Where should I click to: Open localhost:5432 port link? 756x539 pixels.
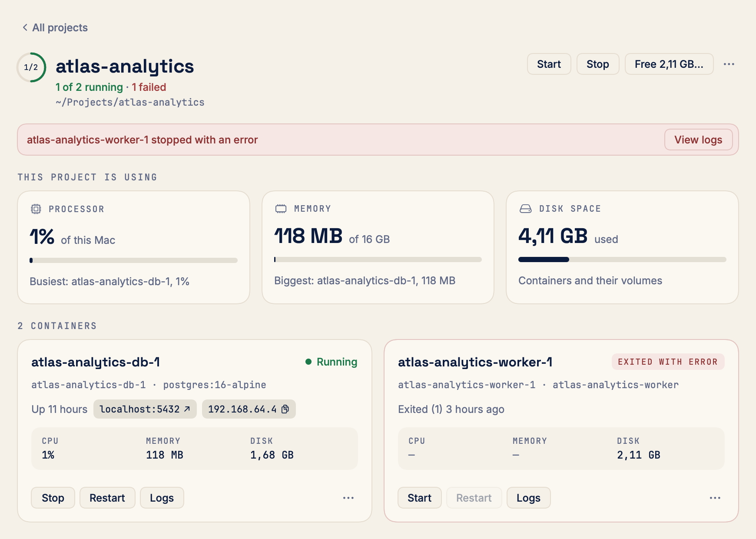(x=145, y=409)
